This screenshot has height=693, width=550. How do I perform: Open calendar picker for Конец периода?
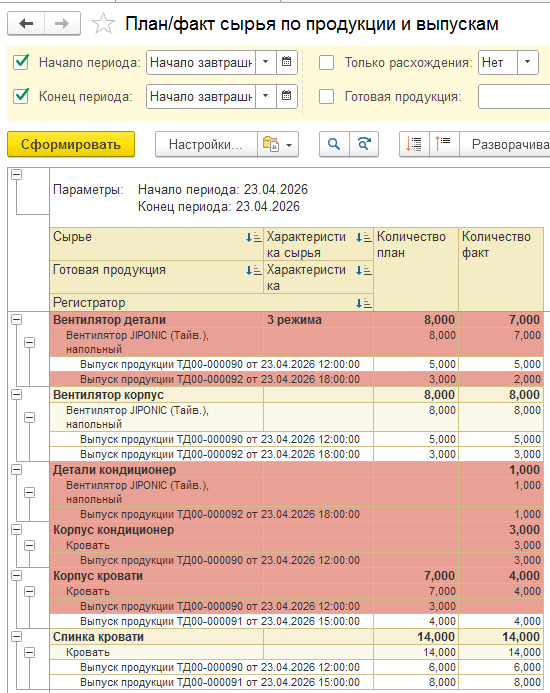tap(286, 96)
